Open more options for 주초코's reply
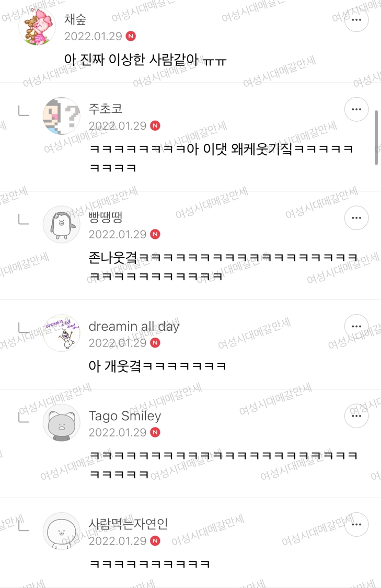This screenshot has height=588, width=381. 356,109
